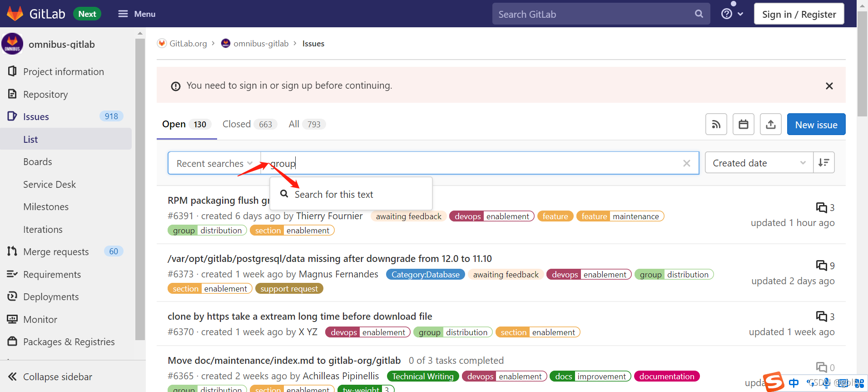Viewport: 868px width, 392px height.
Task: Subscribe to calendar icon button
Action: 744,124
